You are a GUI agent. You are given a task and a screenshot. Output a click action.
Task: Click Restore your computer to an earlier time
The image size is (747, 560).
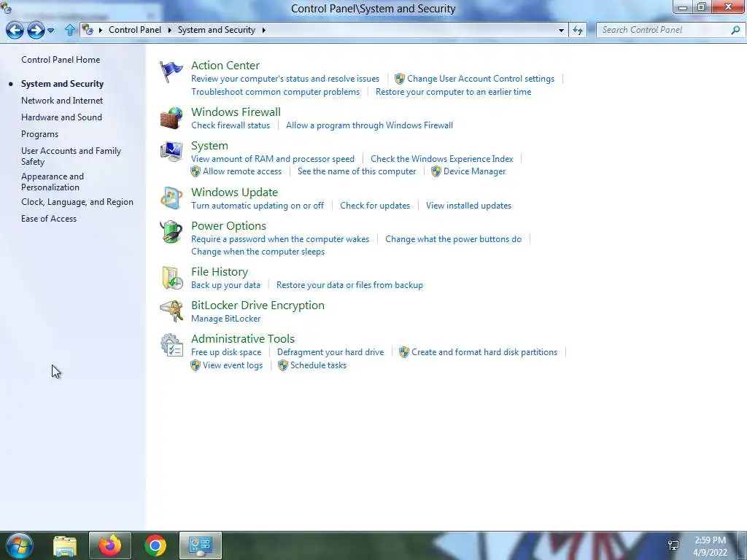(453, 92)
